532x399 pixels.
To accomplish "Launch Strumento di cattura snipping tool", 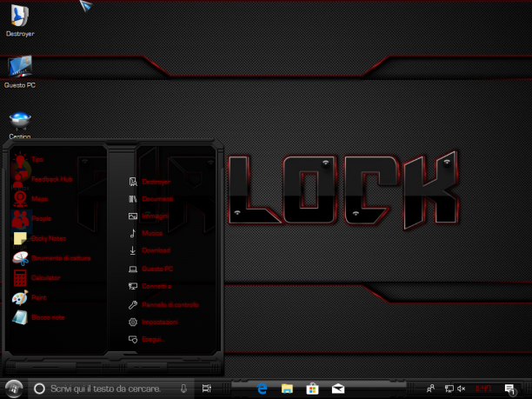I will (51, 258).
